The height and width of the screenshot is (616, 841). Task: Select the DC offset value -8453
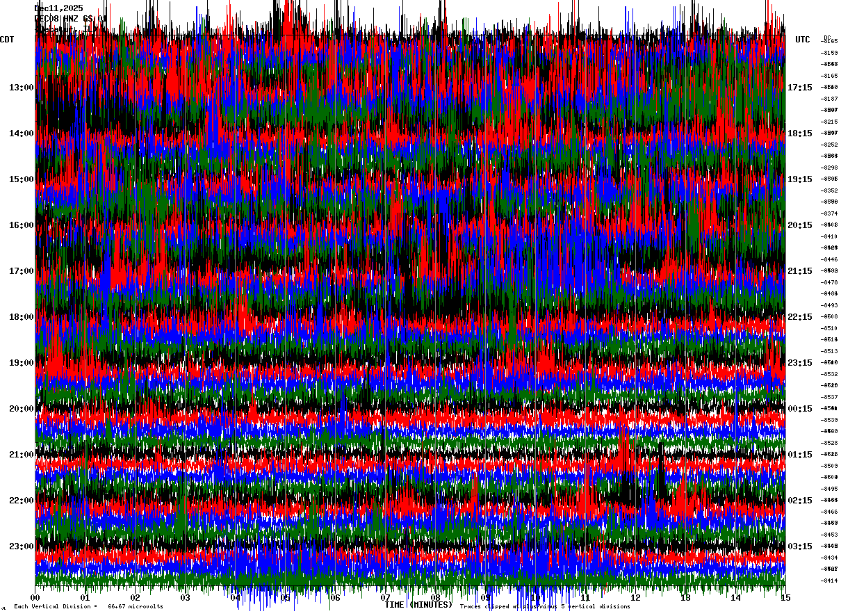pos(830,535)
